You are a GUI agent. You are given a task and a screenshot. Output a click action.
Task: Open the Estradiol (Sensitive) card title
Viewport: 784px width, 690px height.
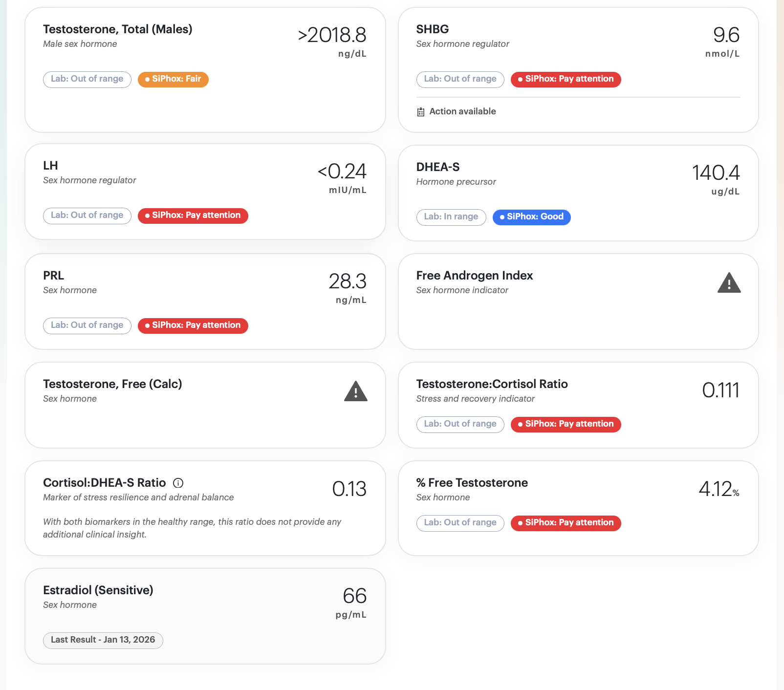click(x=98, y=590)
